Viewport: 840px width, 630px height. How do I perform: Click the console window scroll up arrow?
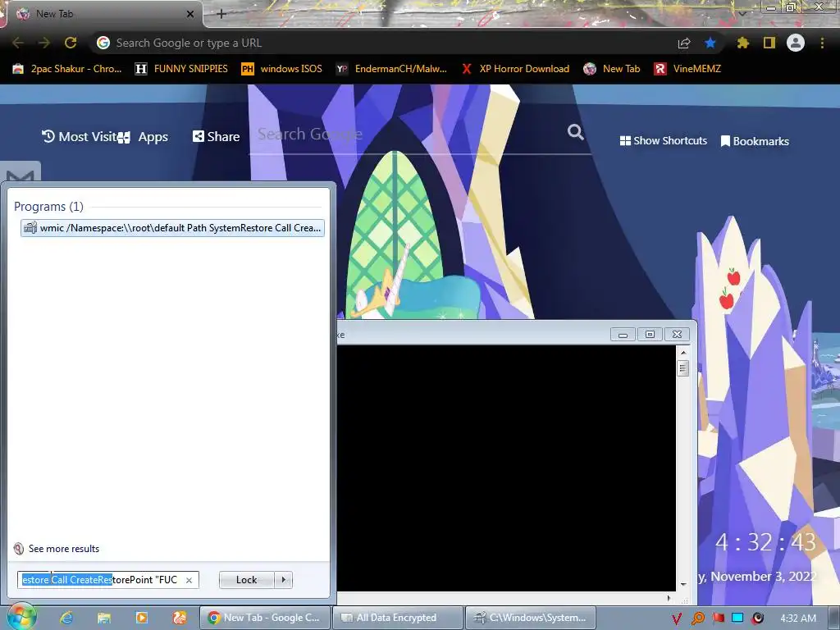[x=683, y=353]
